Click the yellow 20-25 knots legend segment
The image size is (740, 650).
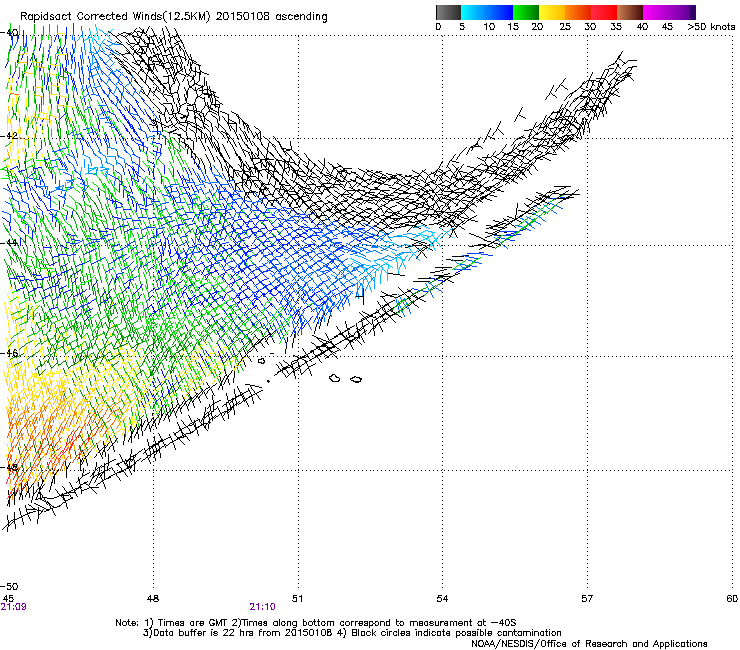552,12
